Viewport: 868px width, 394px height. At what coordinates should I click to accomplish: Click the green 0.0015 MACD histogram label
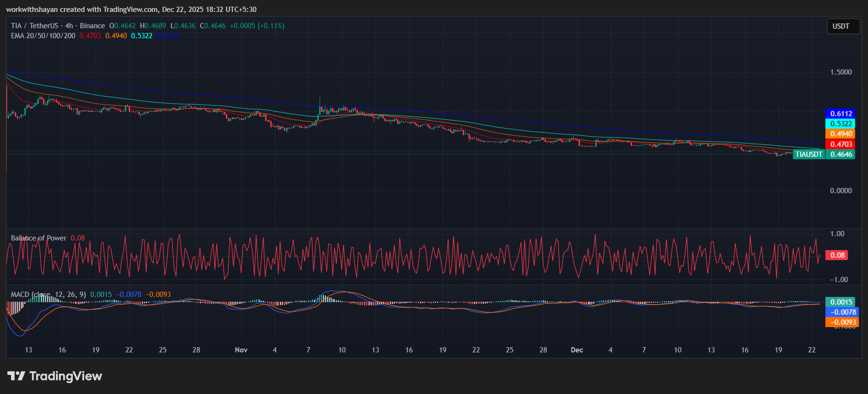841,302
